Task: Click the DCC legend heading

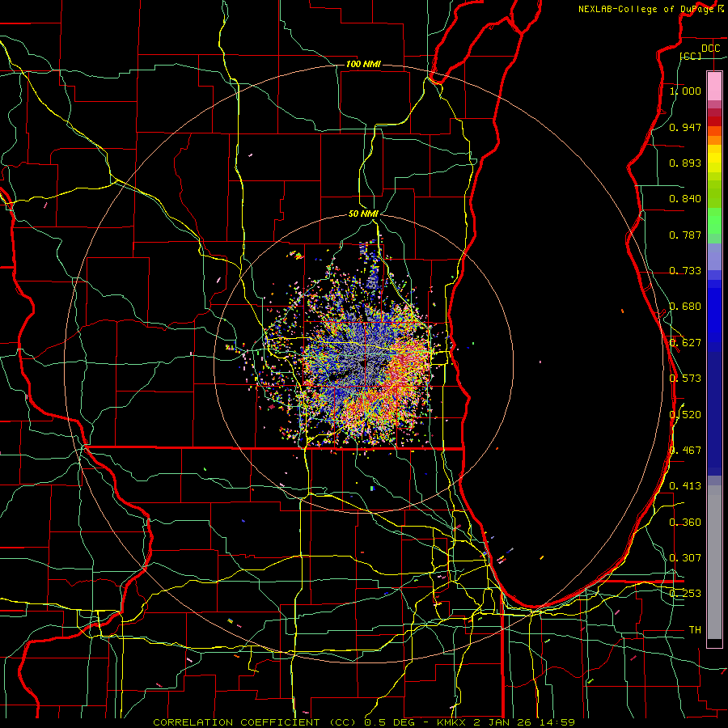Action: (711, 49)
